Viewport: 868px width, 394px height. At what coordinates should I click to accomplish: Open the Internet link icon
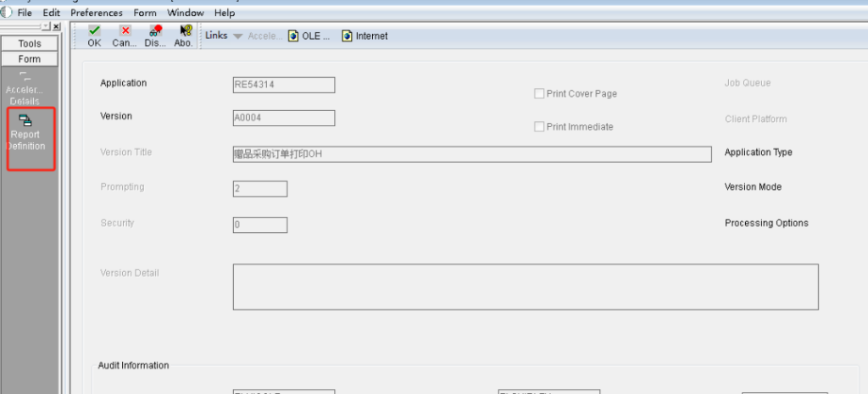(347, 36)
